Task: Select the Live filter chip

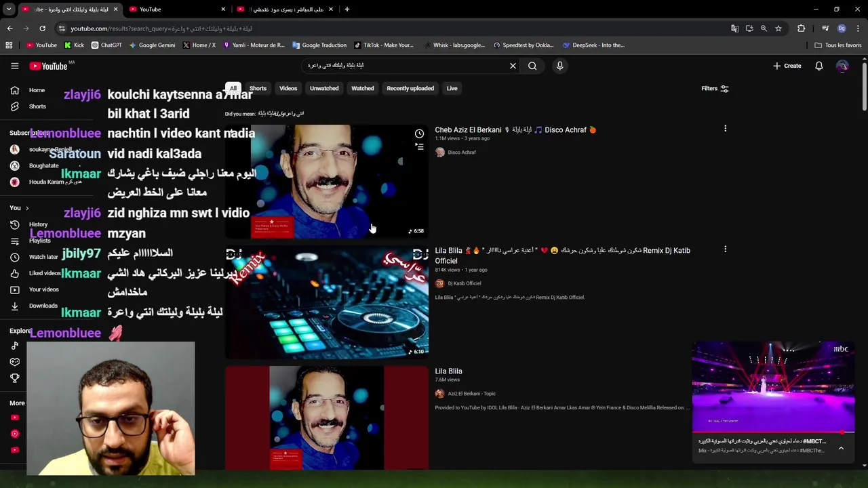Action: pos(452,89)
